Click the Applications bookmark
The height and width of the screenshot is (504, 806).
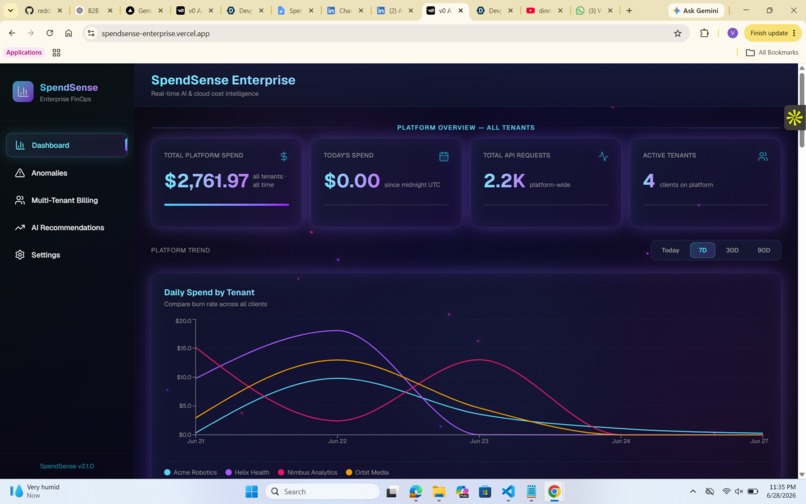24,52
